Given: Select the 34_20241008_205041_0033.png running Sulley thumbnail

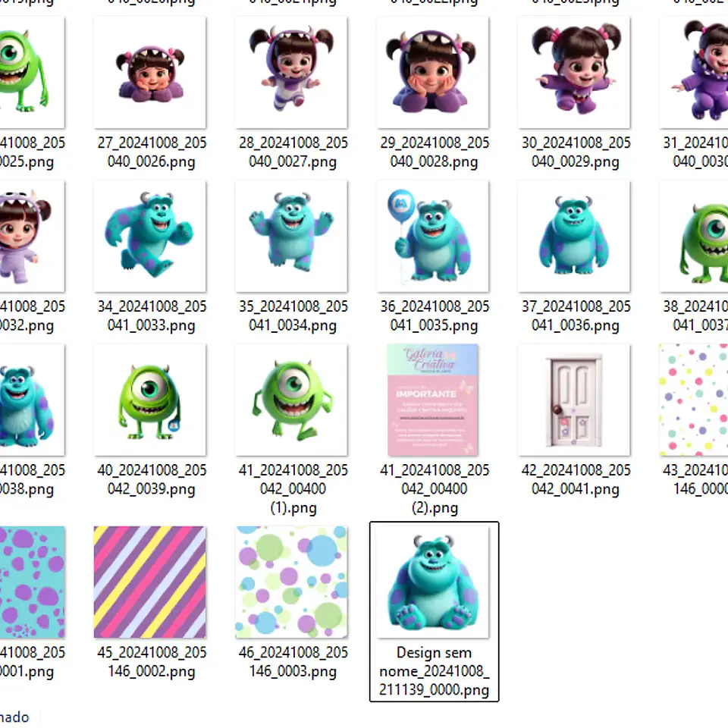Looking at the screenshot, I should [x=150, y=237].
